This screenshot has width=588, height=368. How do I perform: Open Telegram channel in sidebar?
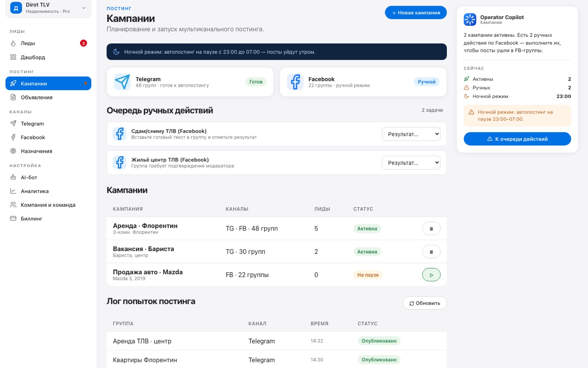pyautogui.click(x=48, y=124)
